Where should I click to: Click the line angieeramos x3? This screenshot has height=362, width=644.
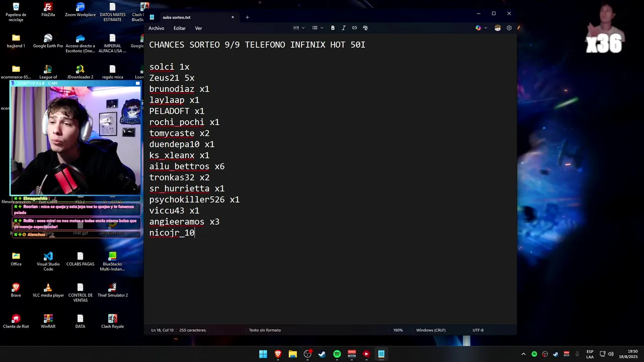pos(184,222)
